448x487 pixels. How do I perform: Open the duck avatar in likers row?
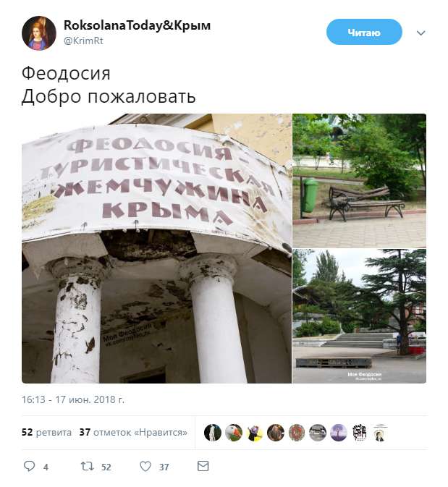tap(234, 433)
